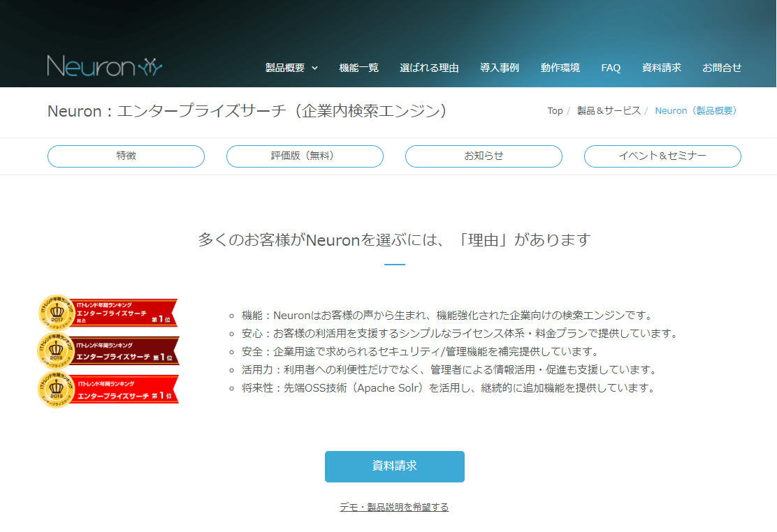Viewport: 777px width, 532px height.
Task: Open the FAQ section
Action: [610, 68]
